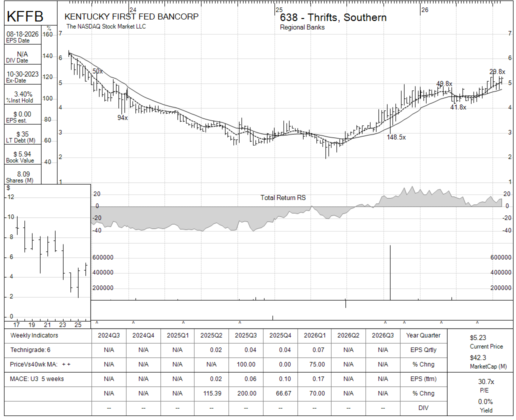
Task: Click the 148.5x P/E annotation
Action: [x=396, y=137]
